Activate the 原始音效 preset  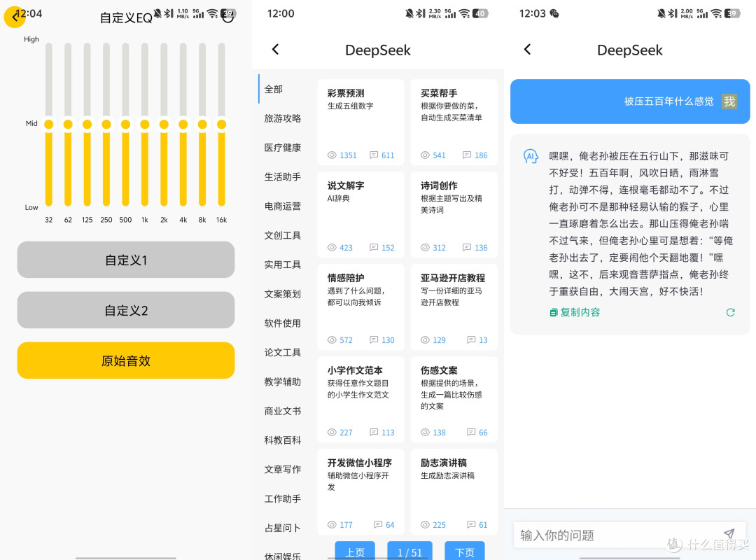coord(126,360)
